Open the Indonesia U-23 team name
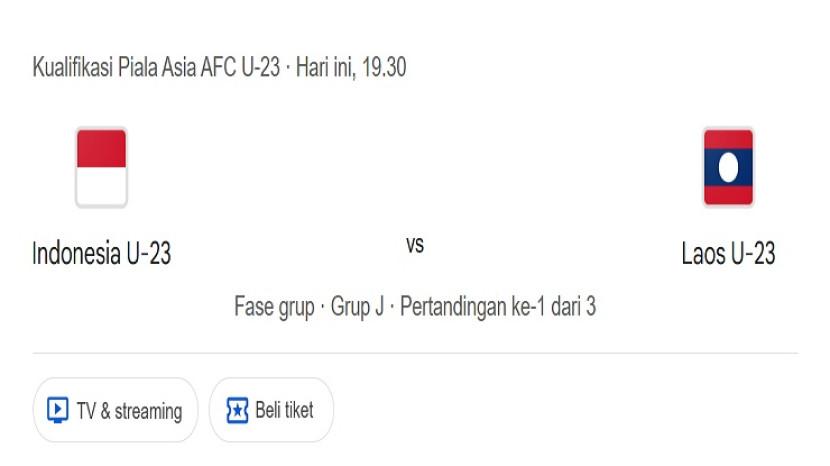The width and height of the screenshot is (830, 466). click(x=102, y=253)
